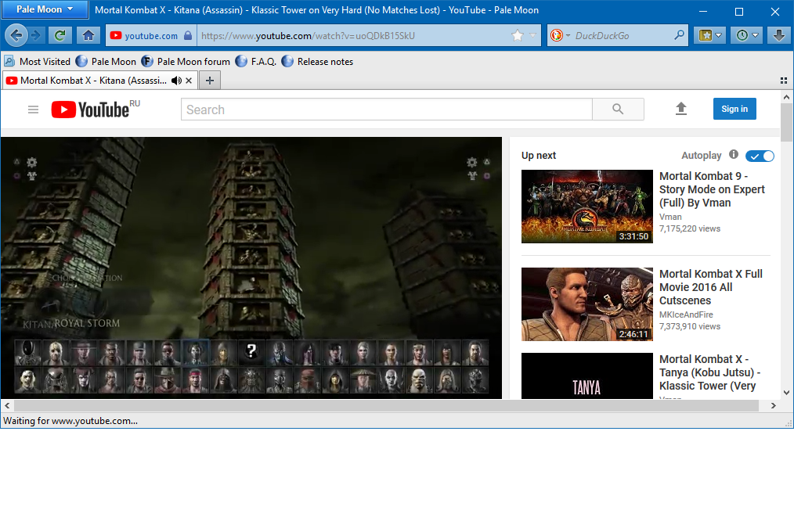Open the downloads arrow button

point(779,35)
